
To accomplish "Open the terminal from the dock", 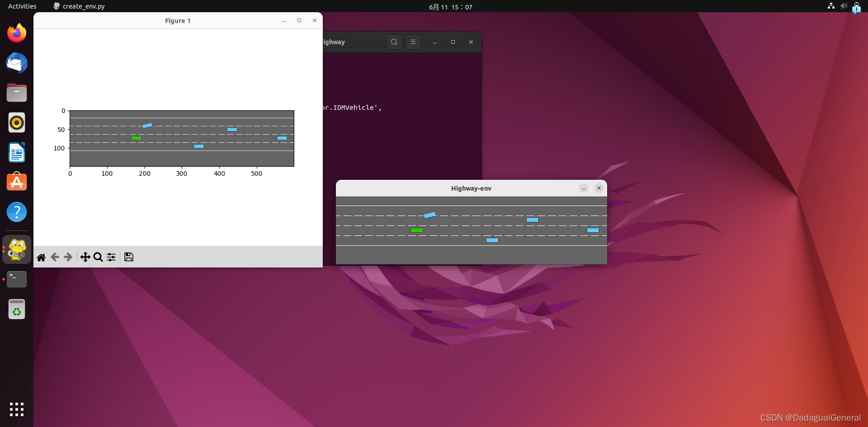I will pyautogui.click(x=16, y=279).
